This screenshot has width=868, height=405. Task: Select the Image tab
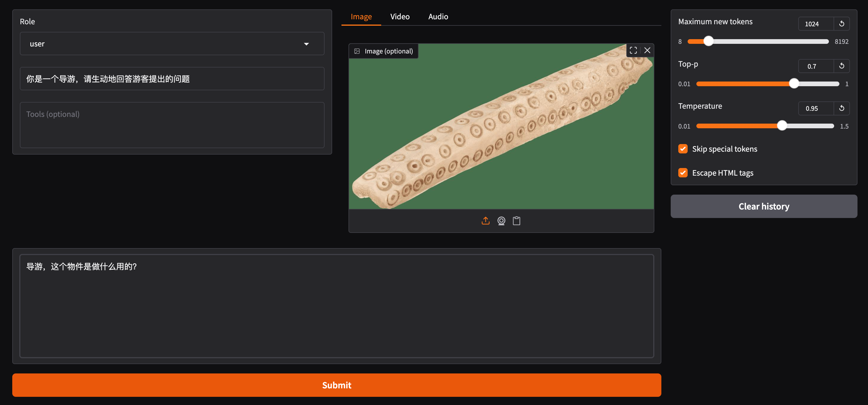[361, 17]
